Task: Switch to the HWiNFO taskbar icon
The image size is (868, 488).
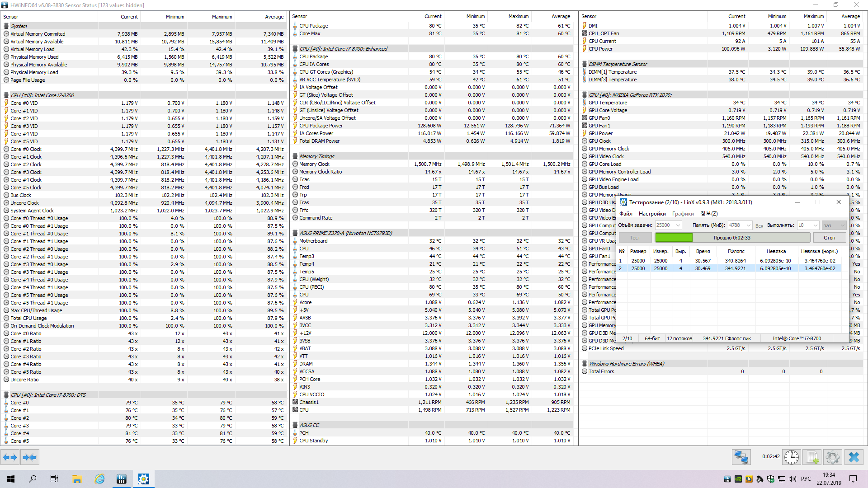Action: pyautogui.click(x=122, y=479)
